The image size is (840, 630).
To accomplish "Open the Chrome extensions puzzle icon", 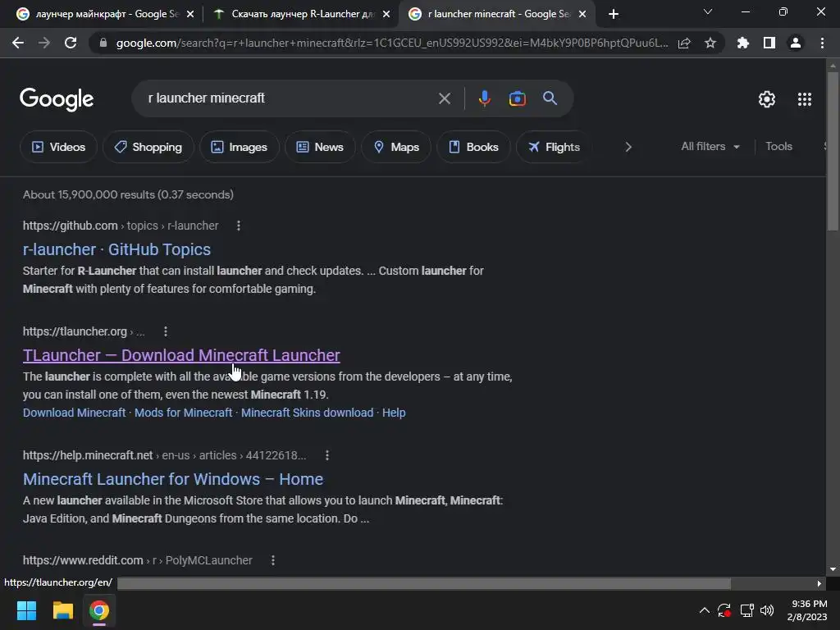I will click(x=743, y=43).
